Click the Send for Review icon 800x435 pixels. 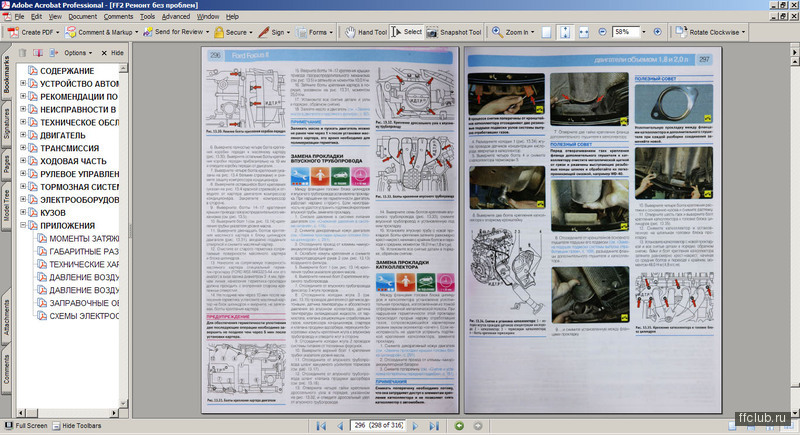(x=148, y=32)
